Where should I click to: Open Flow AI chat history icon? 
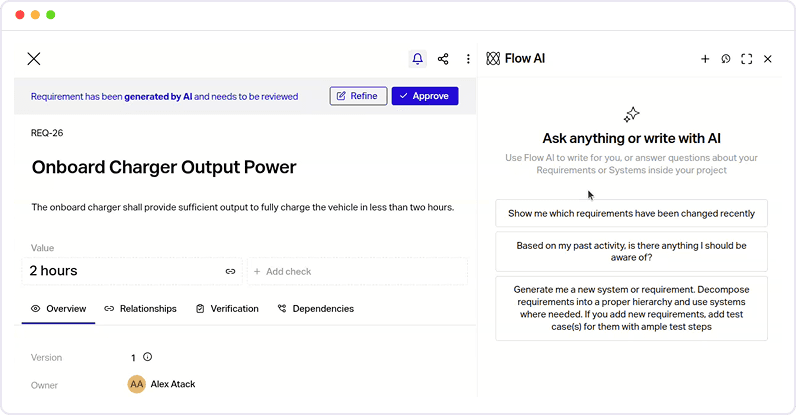pos(726,59)
